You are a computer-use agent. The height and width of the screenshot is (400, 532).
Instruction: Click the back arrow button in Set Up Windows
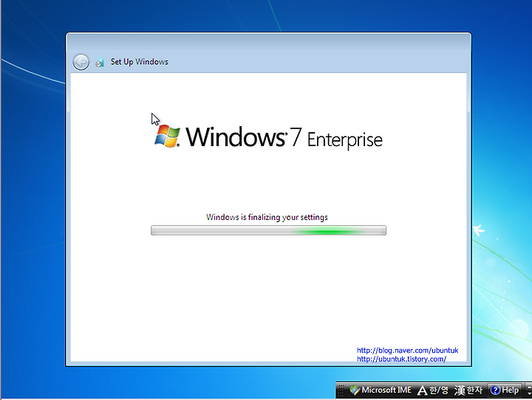(81, 63)
